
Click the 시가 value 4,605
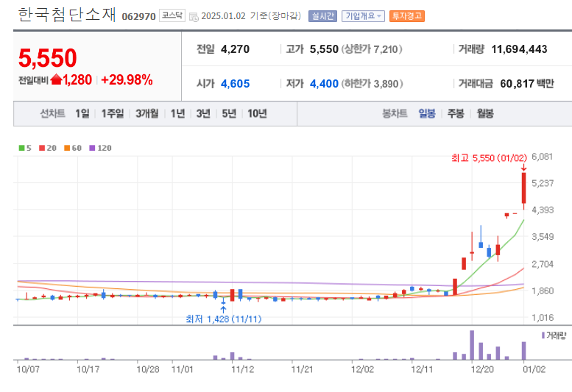[x=236, y=84]
